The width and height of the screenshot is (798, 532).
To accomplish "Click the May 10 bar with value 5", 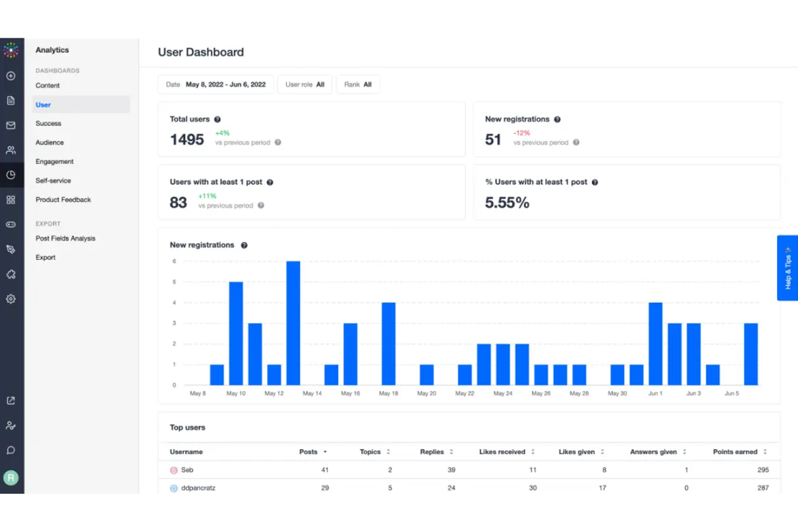I will (x=236, y=334).
